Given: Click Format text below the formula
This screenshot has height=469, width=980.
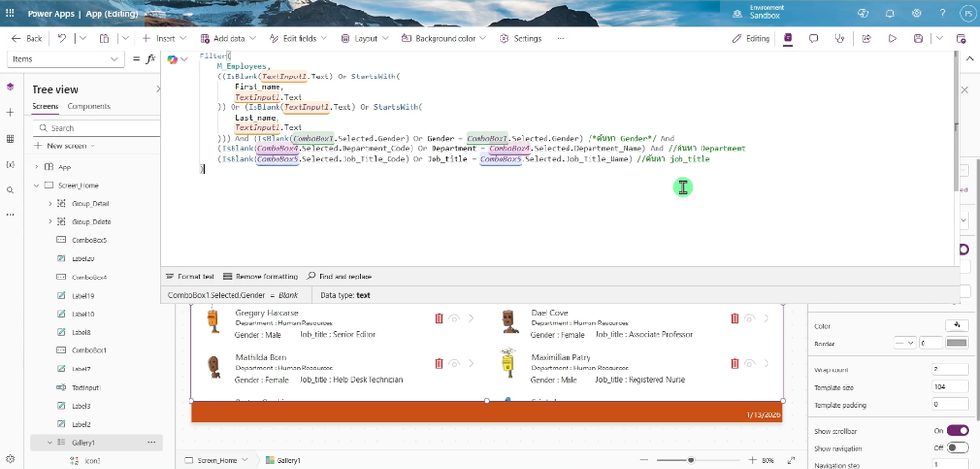Looking at the screenshot, I should coord(190,277).
